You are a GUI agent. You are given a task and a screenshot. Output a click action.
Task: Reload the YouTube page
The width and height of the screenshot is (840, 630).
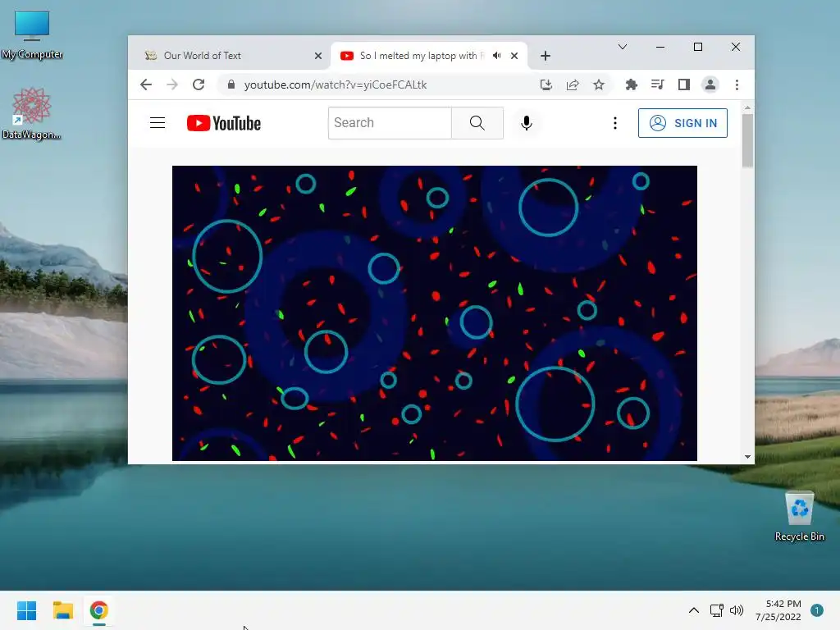199,84
